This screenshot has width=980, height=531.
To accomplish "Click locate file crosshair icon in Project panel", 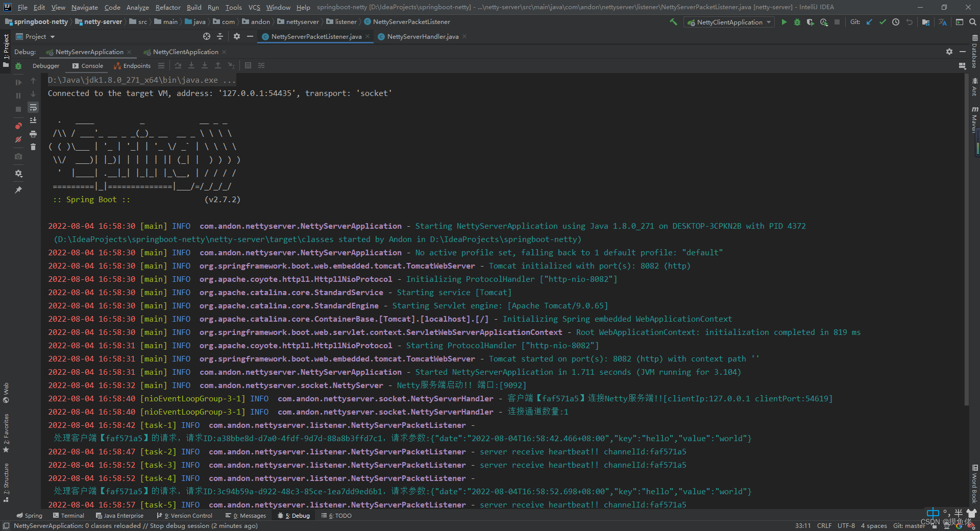I will pos(207,36).
